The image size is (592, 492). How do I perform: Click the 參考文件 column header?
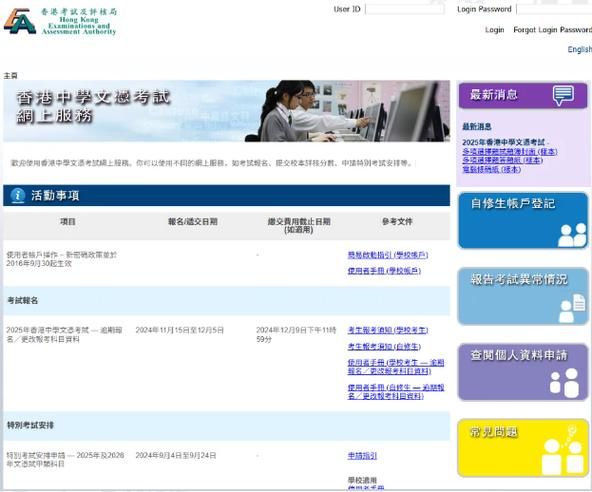coord(397,222)
